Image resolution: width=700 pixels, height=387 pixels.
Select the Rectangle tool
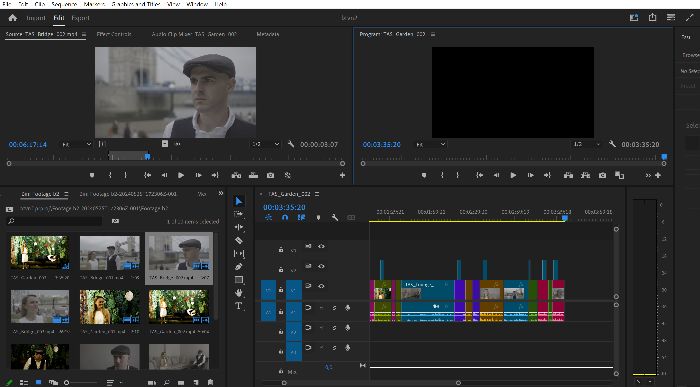(x=239, y=280)
